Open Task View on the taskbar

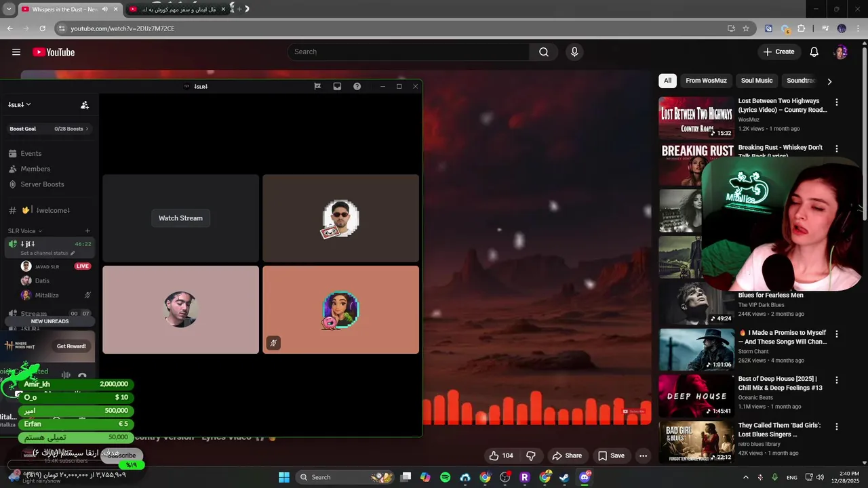pos(406,477)
